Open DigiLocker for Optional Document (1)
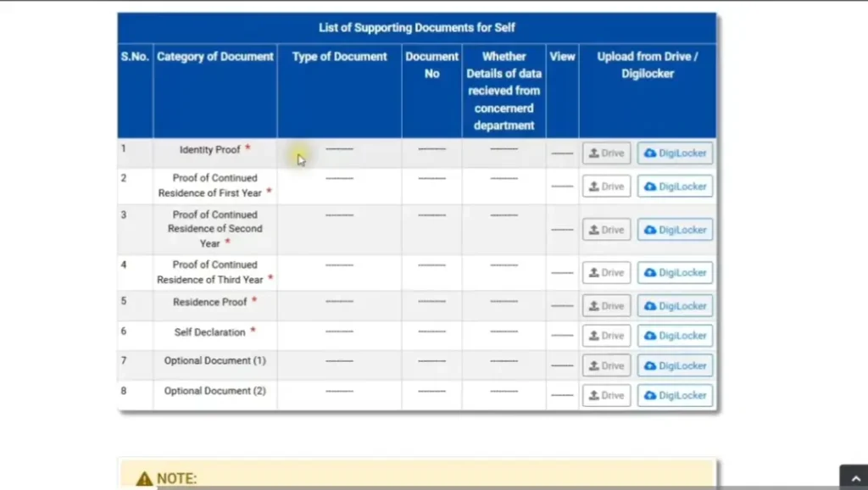 pyautogui.click(x=675, y=365)
